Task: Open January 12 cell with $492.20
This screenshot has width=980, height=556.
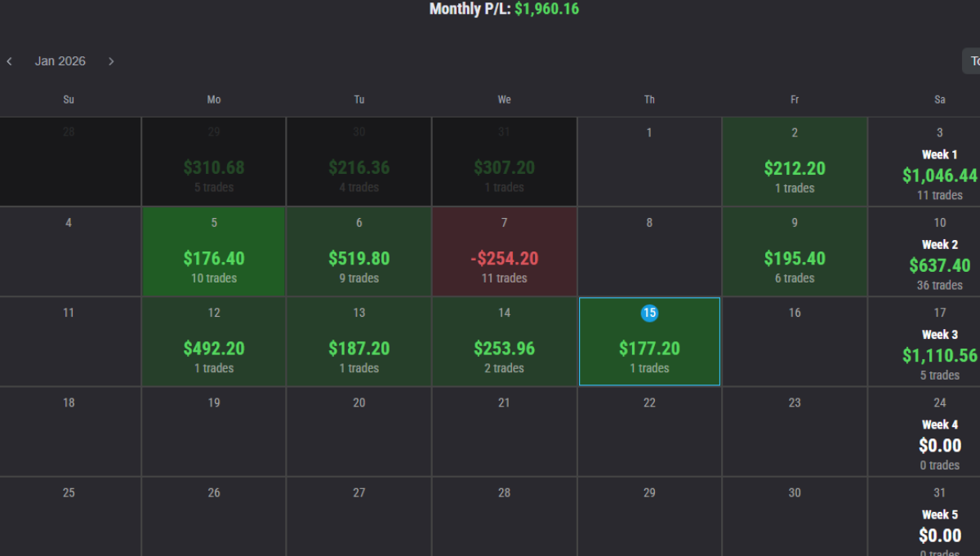Action: click(x=214, y=341)
